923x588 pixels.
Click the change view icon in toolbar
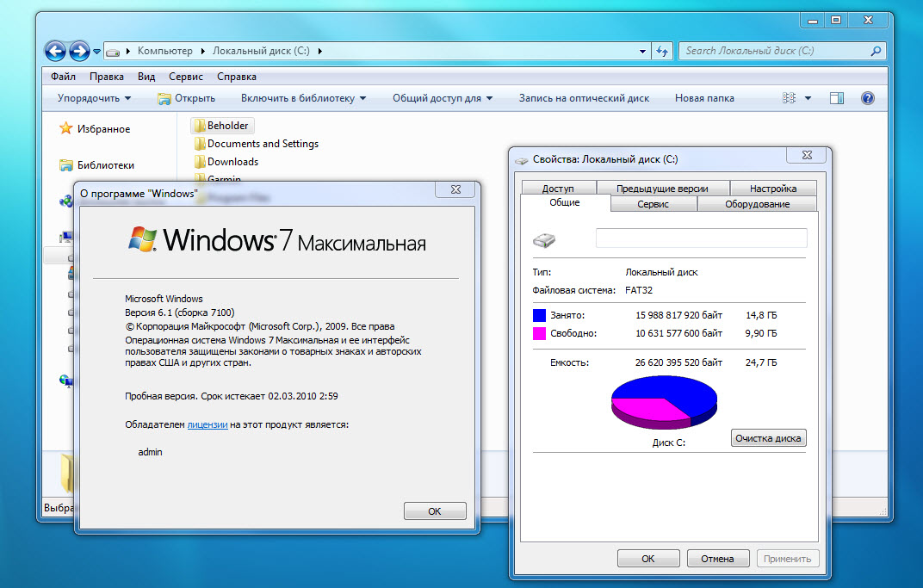790,98
